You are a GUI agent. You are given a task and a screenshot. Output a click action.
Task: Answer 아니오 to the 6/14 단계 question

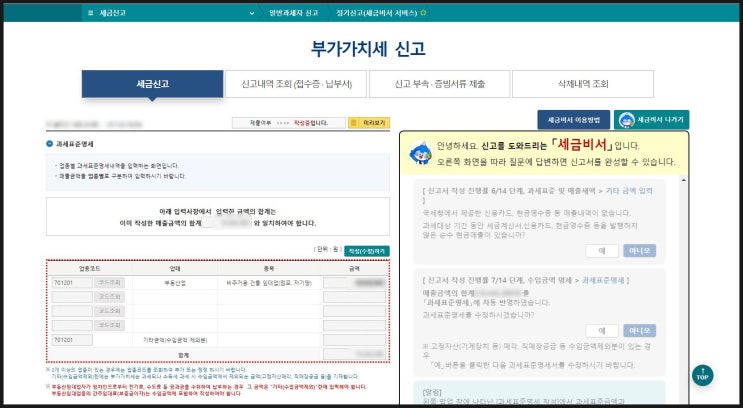[x=639, y=251]
